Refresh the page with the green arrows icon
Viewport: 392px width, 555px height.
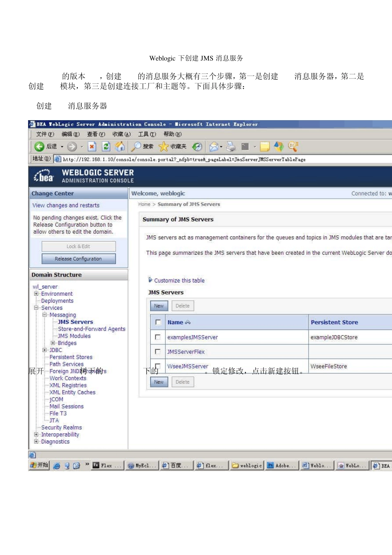coord(106,147)
